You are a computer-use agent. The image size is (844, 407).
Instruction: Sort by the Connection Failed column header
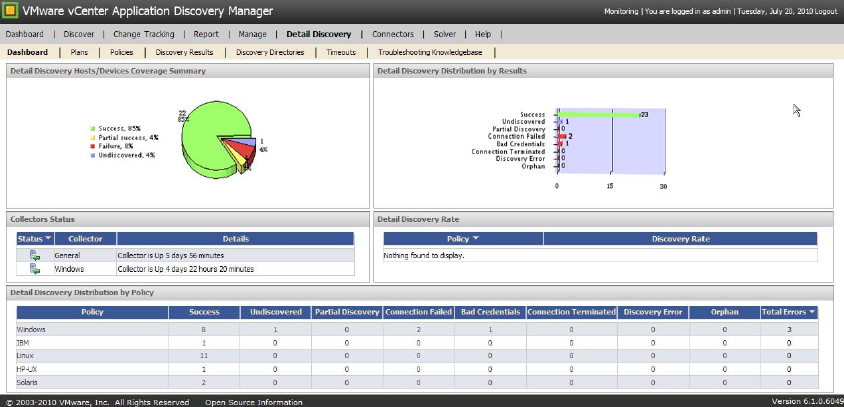pos(419,312)
